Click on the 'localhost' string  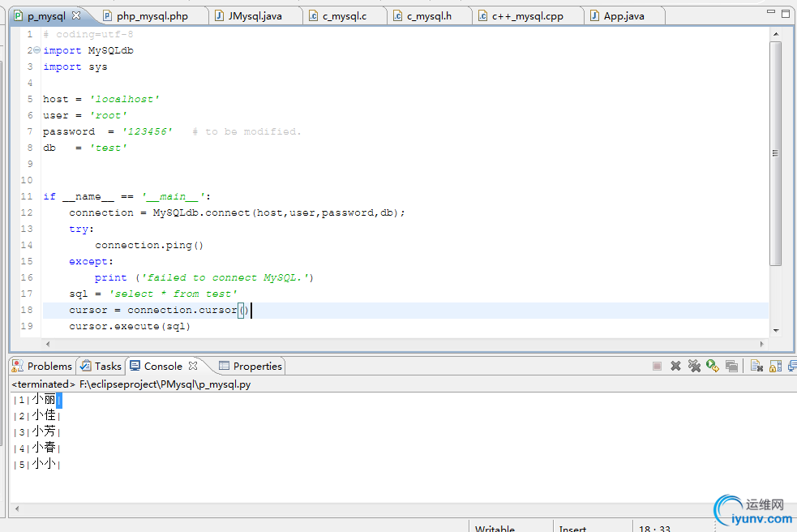click(x=125, y=99)
